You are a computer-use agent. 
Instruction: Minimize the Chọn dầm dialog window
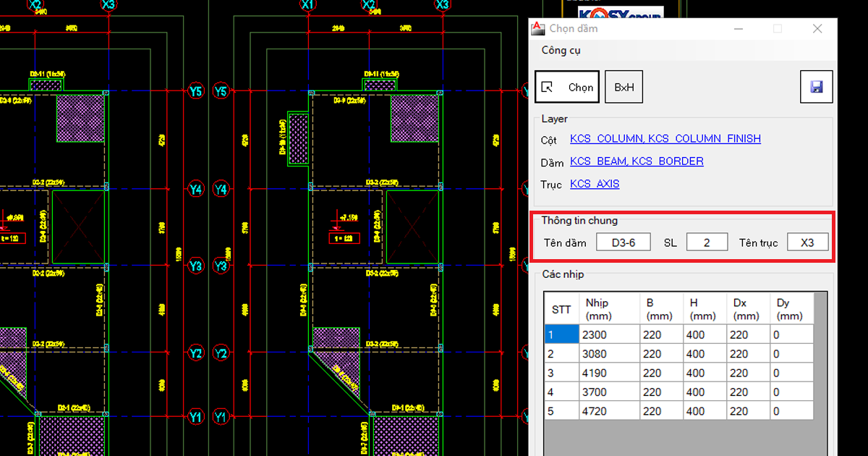(739, 29)
